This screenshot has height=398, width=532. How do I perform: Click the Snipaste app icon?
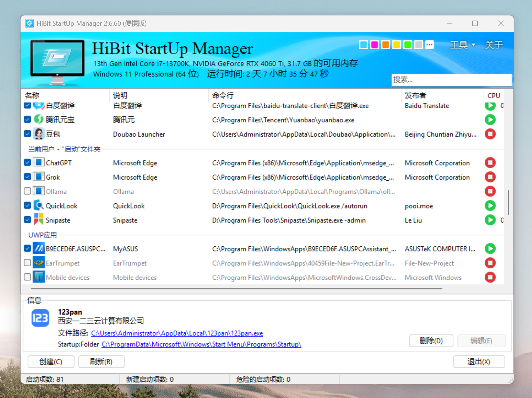point(39,220)
